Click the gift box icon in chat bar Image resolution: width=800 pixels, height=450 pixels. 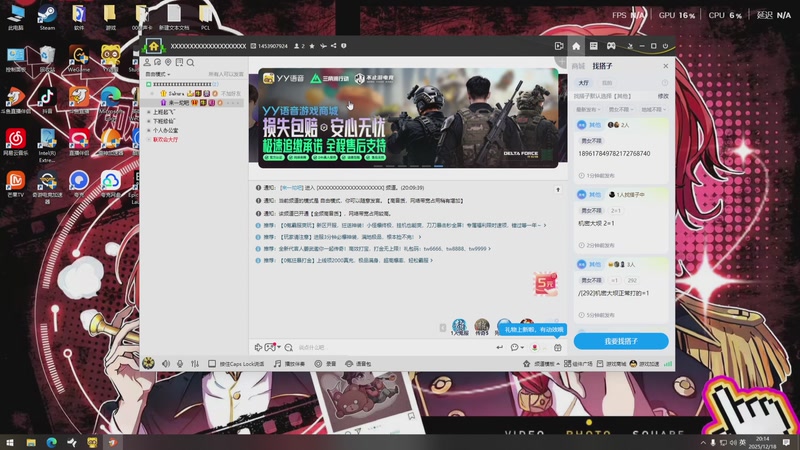[x=558, y=347]
